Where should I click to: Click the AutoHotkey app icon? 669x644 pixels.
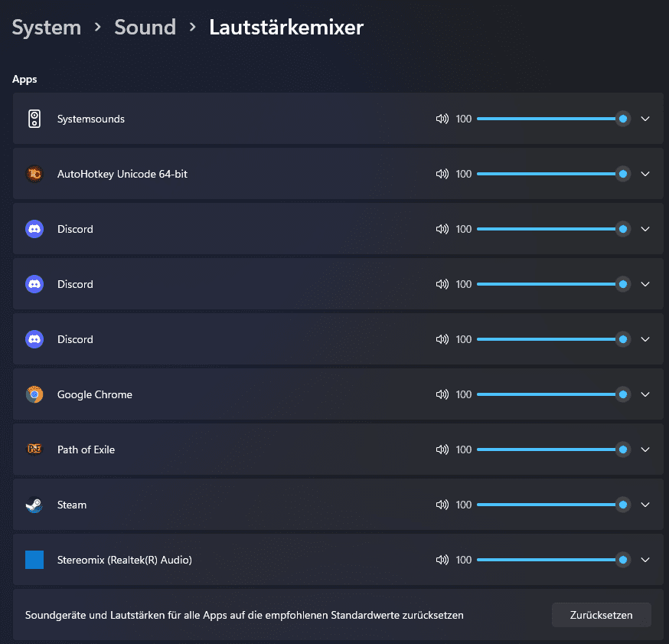34,174
